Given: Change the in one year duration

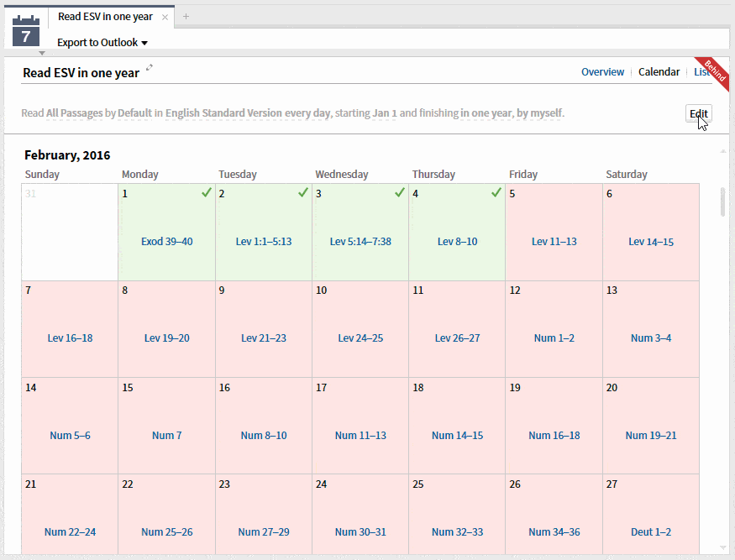Looking at the screenshot, I should 486,113.
